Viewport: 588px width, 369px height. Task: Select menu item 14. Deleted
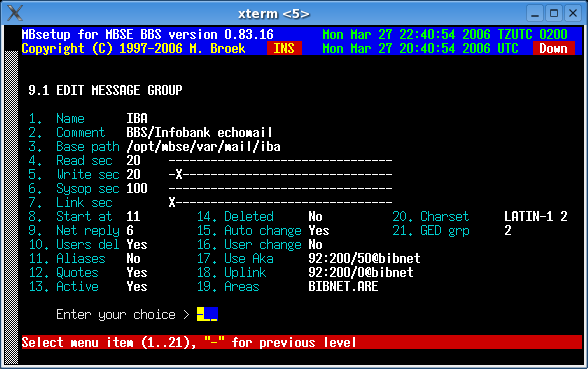coord(235,216)
